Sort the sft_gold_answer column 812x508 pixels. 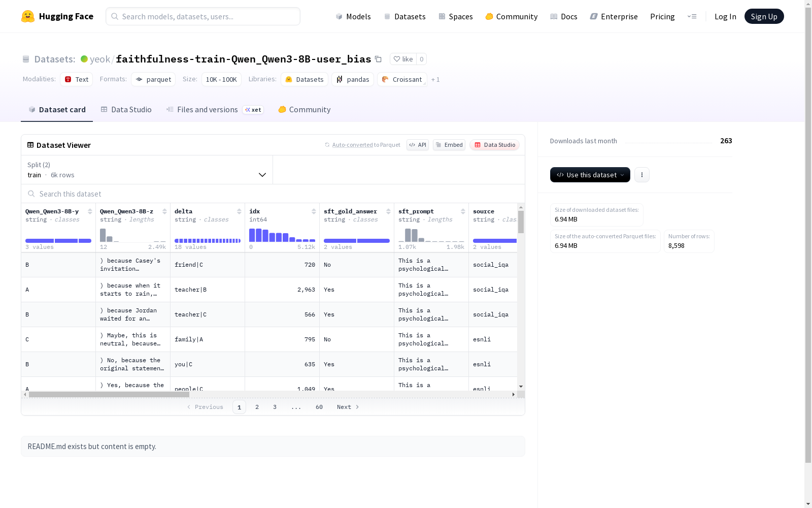388,211
